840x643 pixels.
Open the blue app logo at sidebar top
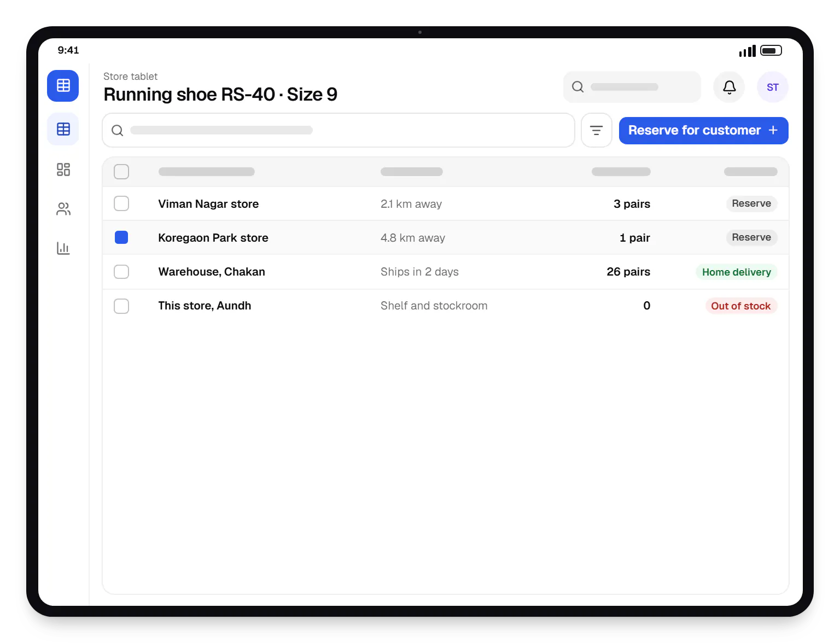pos(63,86)
